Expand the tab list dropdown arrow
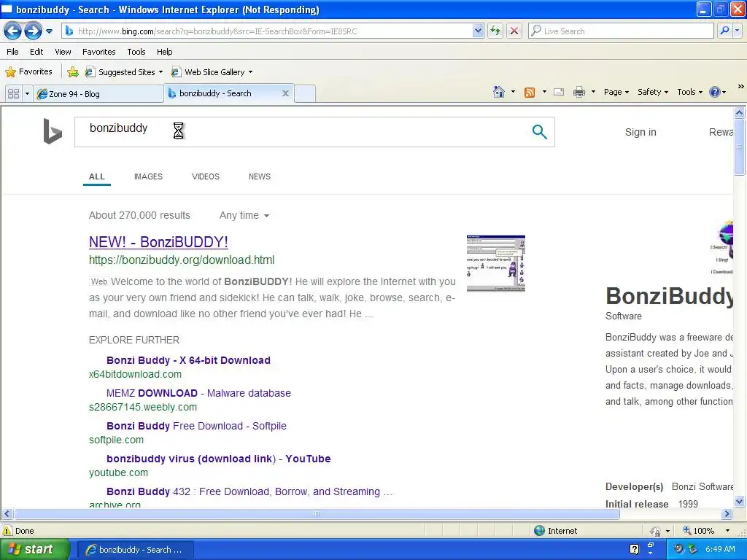This screenshot has width=747, height=560. tap(27, 93)
